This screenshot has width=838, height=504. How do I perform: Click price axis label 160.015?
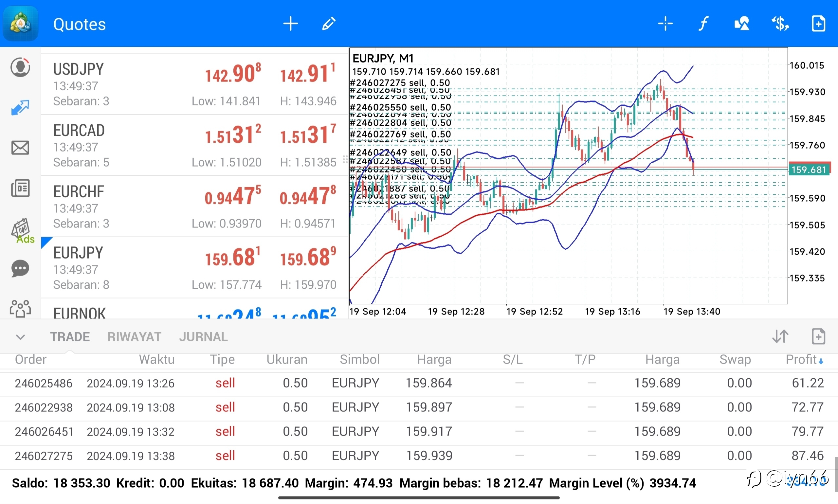[807, 65]
